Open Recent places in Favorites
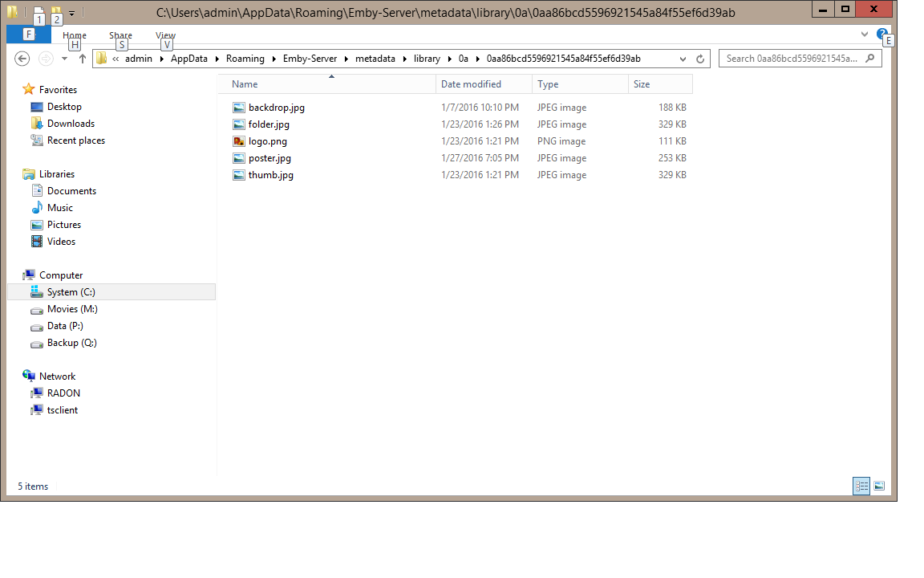 point(76,140)
